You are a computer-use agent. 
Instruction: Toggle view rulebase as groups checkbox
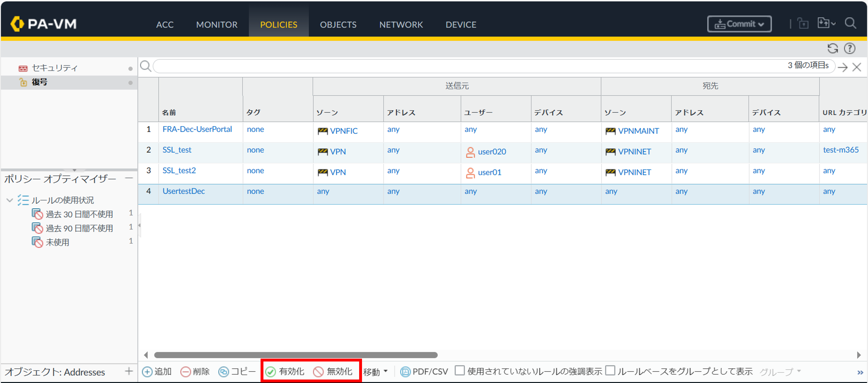pos(610,371)
